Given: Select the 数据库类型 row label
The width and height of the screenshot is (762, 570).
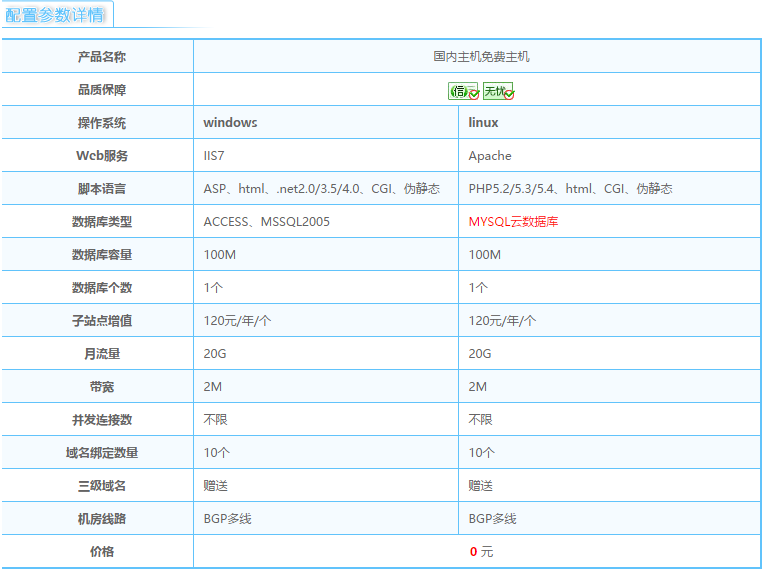Looking at the screenshot, I should (102, 222).
